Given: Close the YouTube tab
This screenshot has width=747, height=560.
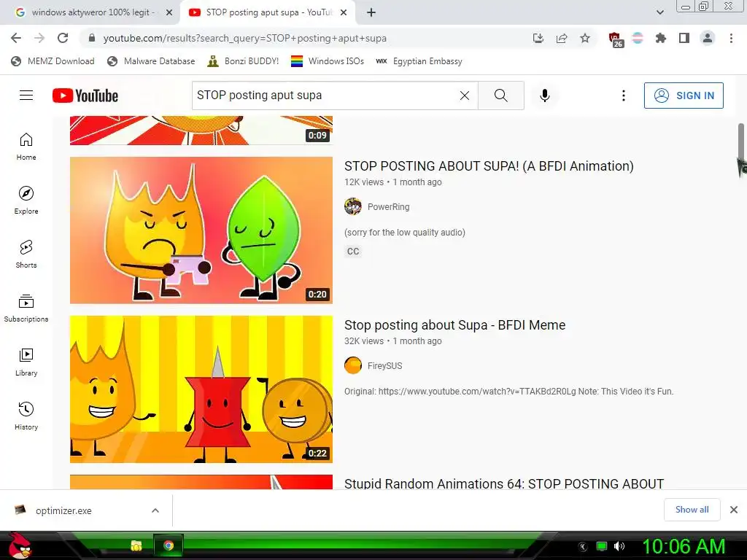Looking at the screenshot, I should pyautogui.click(x=344, y=12).
